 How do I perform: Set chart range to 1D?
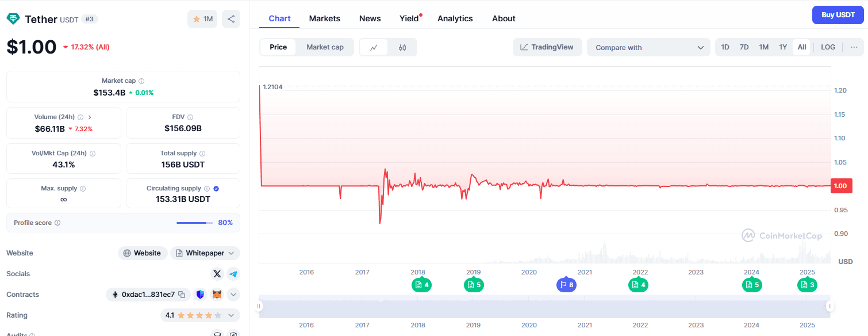(725, 47)
